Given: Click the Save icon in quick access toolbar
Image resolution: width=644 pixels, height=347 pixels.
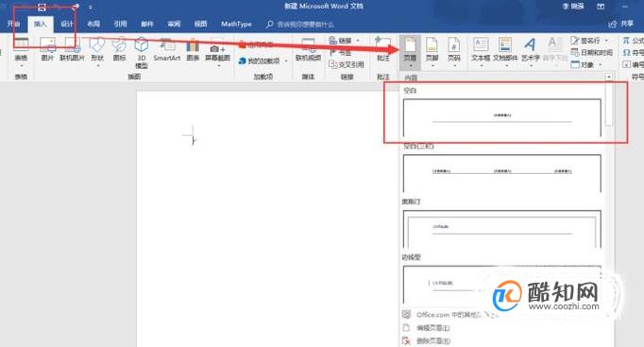Looking at the screenshot, I should pos(42,7).
